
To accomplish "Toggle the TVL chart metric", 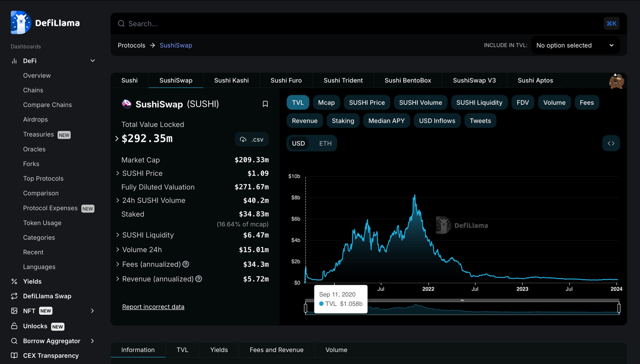I will click(298, 103).
